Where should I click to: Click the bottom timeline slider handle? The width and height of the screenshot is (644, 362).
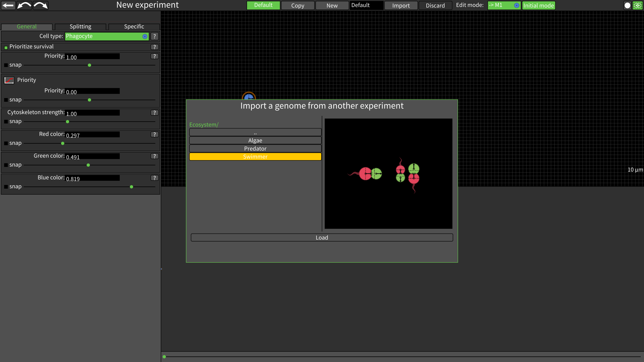[164, 357]
